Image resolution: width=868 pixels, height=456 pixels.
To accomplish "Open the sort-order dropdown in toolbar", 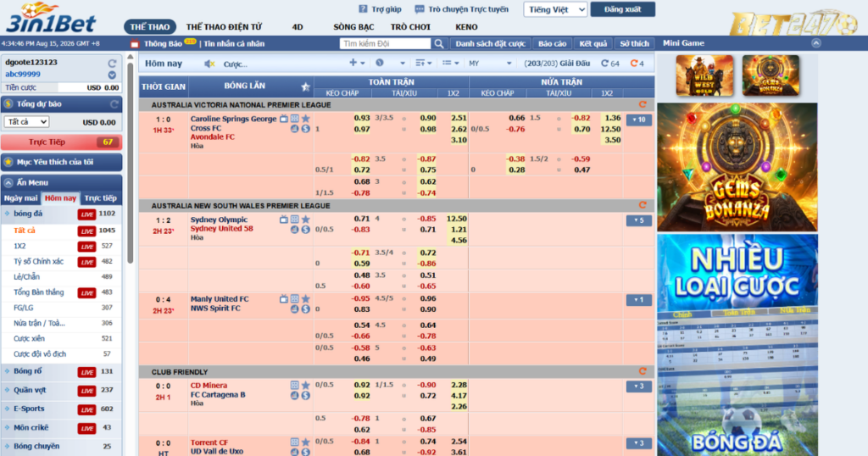I will pyautogui.click(x=424, y=63).
